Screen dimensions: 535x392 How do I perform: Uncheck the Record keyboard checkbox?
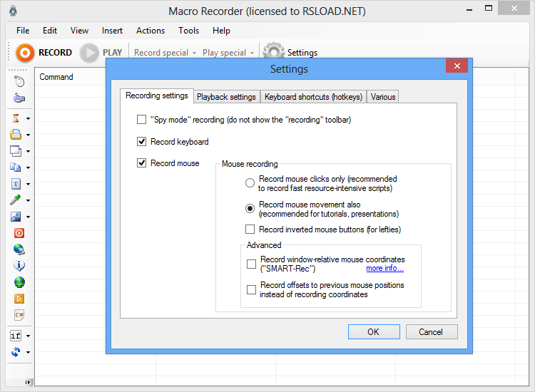click(x=142, y=141)
